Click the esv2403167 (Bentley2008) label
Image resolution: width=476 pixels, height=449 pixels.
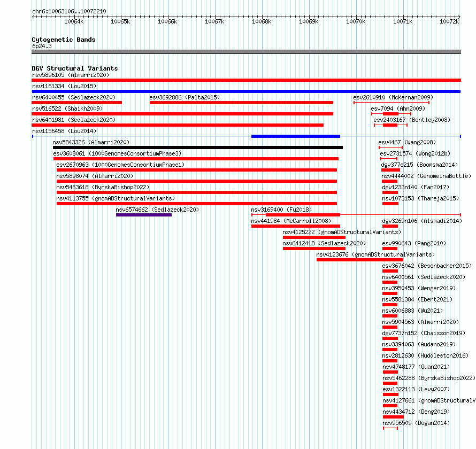tap(412, 120)
